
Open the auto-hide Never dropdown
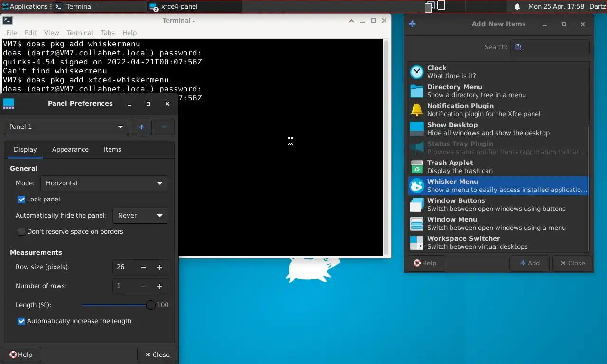point(140,216)
